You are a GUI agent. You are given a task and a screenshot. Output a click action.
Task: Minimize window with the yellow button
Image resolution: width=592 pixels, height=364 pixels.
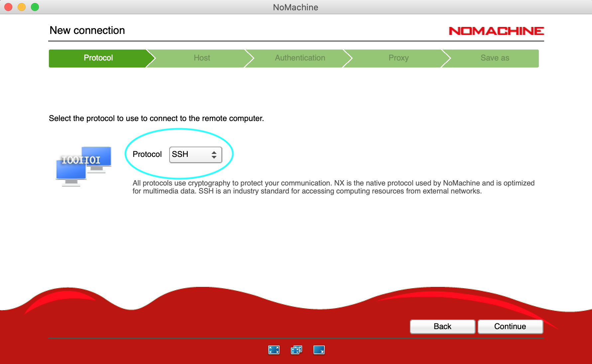pos(22,7)
